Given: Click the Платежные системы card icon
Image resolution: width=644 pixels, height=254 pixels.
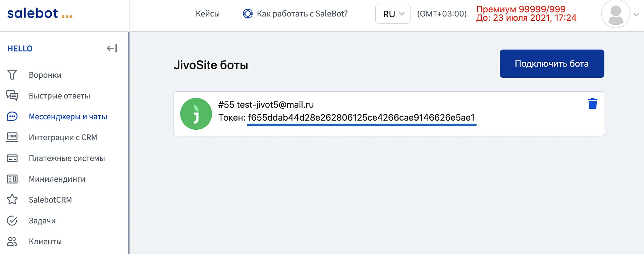Looking at the screenshot, I should [12, 158].
